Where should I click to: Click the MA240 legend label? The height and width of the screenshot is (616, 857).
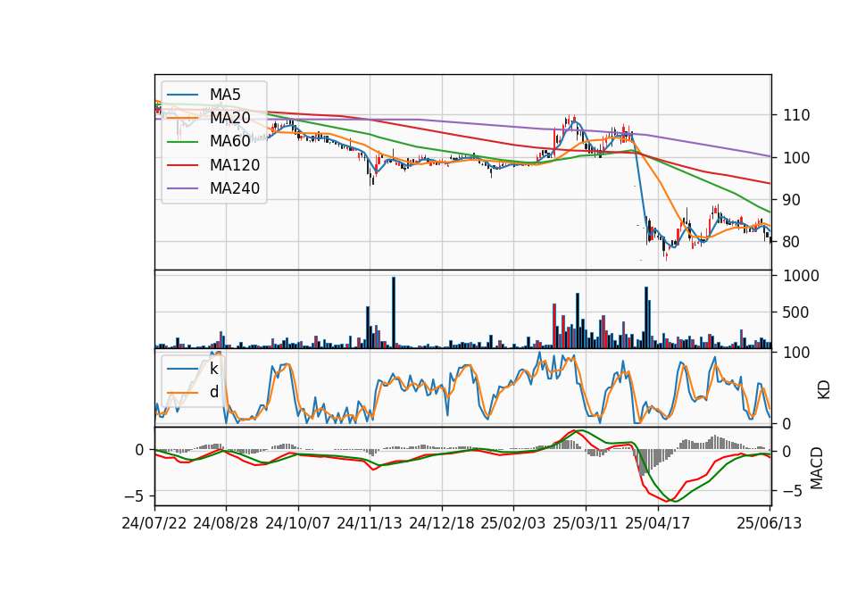pyautogui.click(x=235, y=188)
